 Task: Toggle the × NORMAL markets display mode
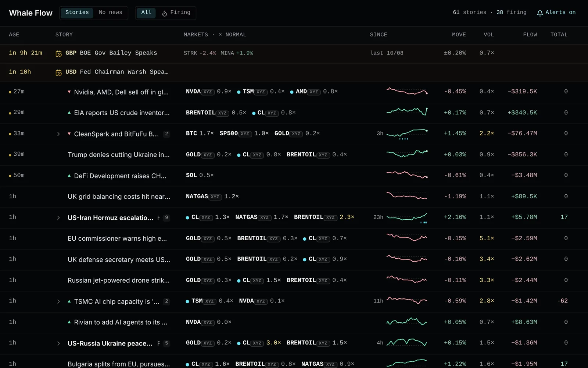click(232, 35)
